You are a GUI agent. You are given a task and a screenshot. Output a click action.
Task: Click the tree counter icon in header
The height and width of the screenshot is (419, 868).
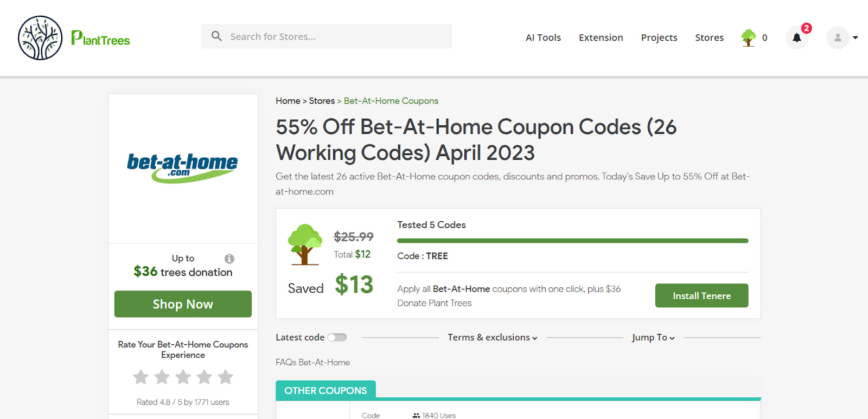click(749, 37)
